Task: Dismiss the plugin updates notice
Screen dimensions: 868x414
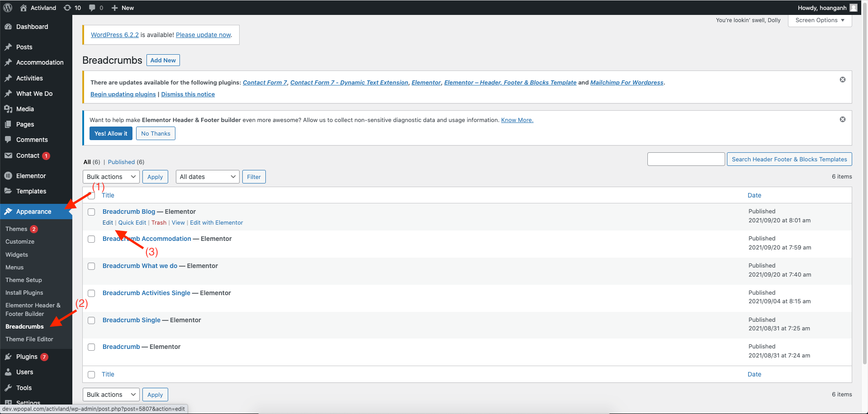Action: (x=842, y=80)
